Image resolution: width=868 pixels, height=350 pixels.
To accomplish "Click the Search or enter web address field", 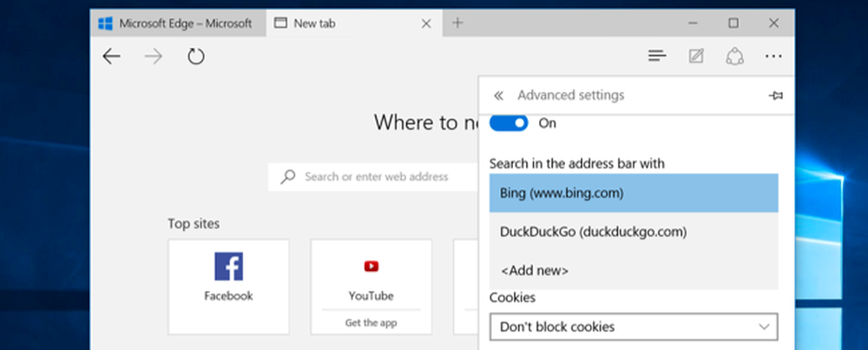I will 373,176.
